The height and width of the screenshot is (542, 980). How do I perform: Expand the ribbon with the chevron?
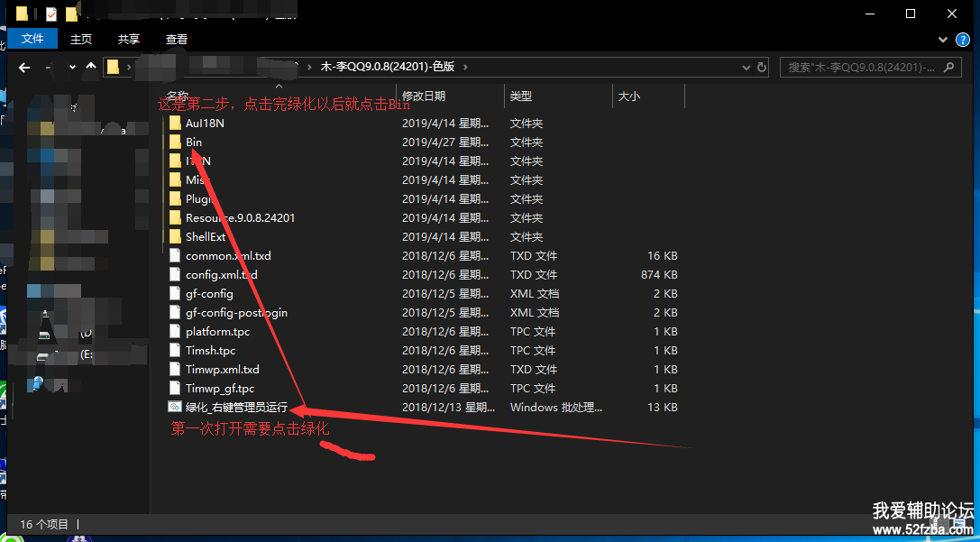pyautogui.click(x=943, y=40)
